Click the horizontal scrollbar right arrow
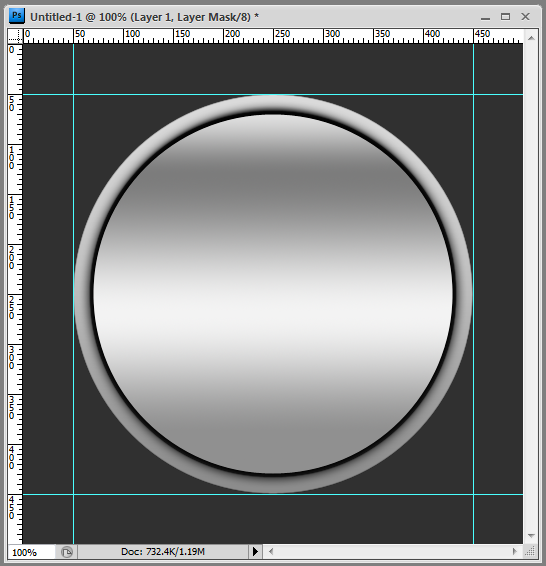Screen dimensions: 546x566 tap(515, 551)
